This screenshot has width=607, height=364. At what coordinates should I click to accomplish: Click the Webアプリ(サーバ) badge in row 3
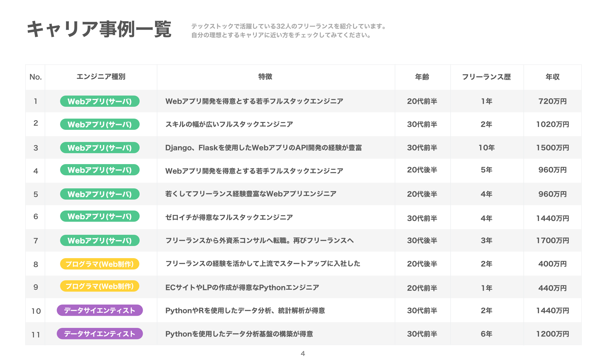(x=100, y=148)
